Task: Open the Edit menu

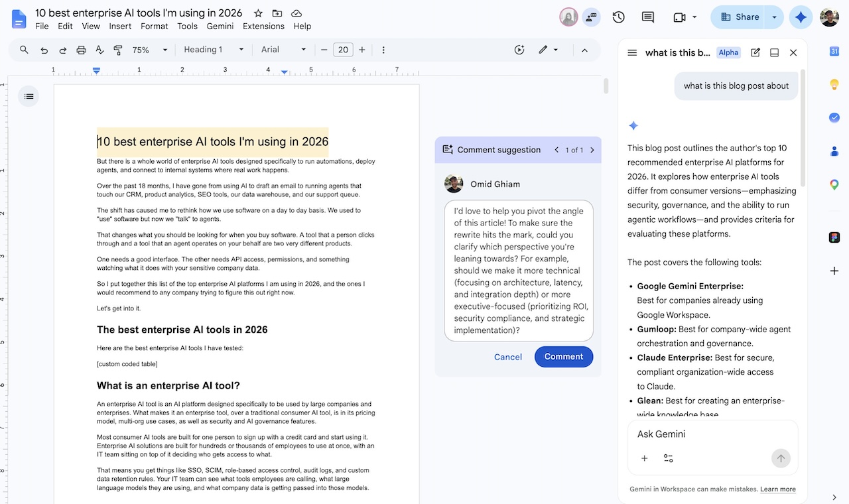Action: (x=65, y=26)
